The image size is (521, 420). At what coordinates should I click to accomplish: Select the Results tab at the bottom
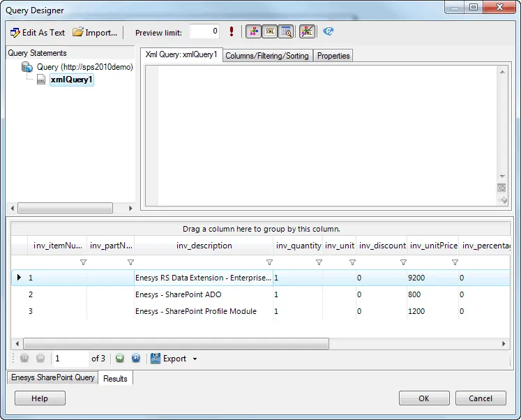pos(115,378)
